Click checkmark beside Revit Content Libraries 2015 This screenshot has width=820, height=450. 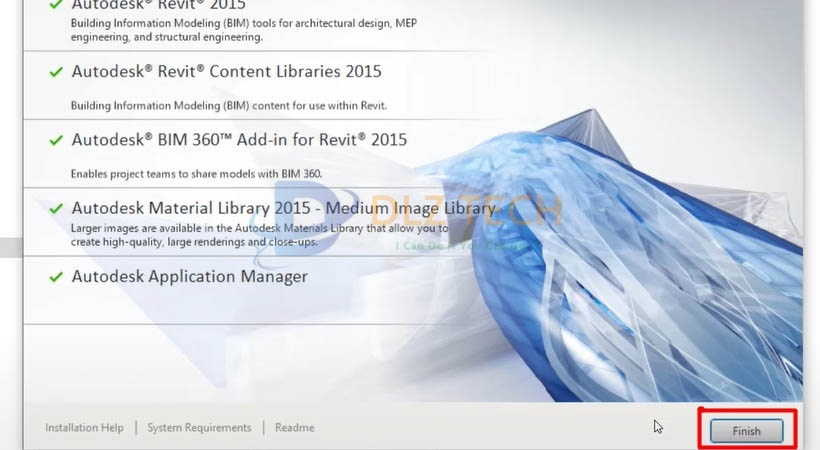coord(56,72)
